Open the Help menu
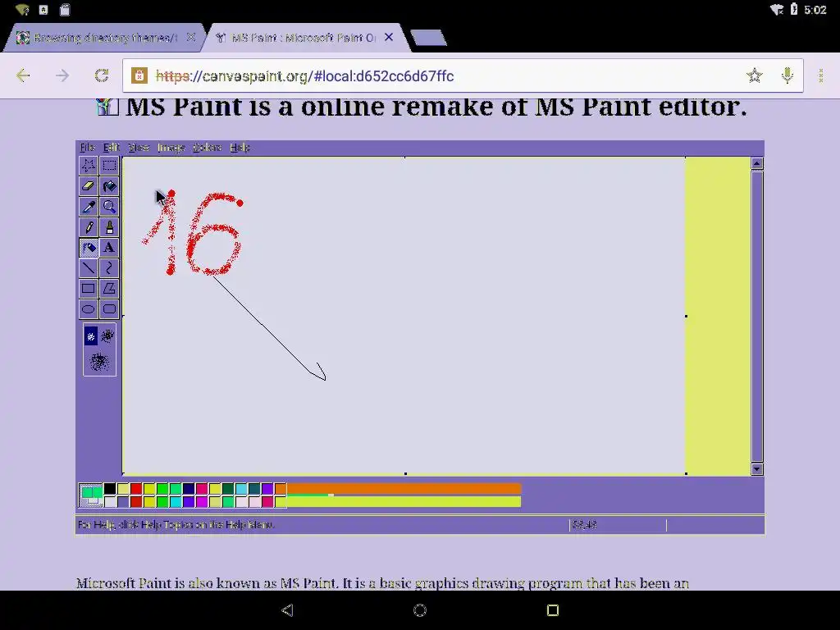The height and width of the screenshot is (630, 840). click(240, 148)
